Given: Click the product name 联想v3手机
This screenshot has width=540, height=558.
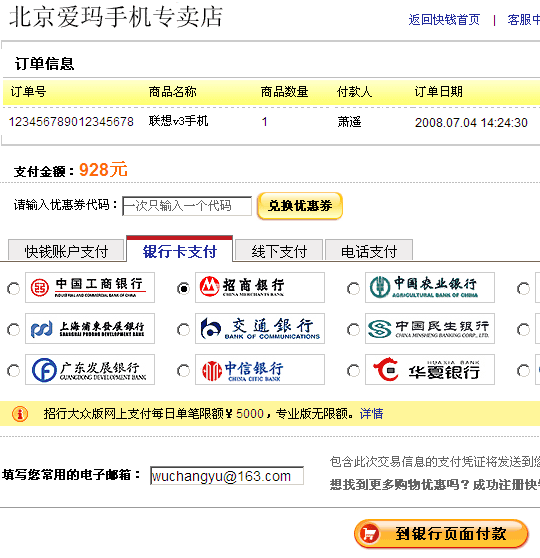Looking at the screenshot, I should pos(178,121).
